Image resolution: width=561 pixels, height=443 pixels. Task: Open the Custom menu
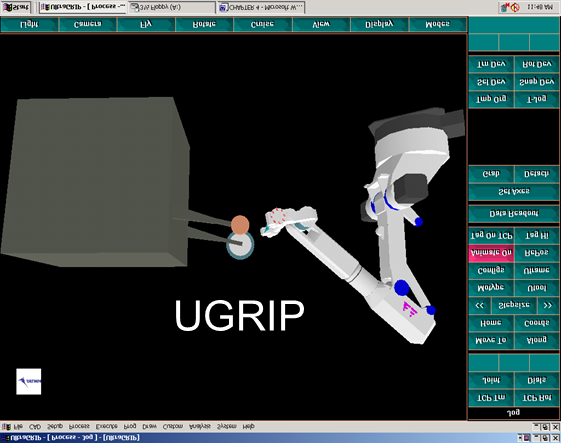pyautogui.click(x=173, y=427)
